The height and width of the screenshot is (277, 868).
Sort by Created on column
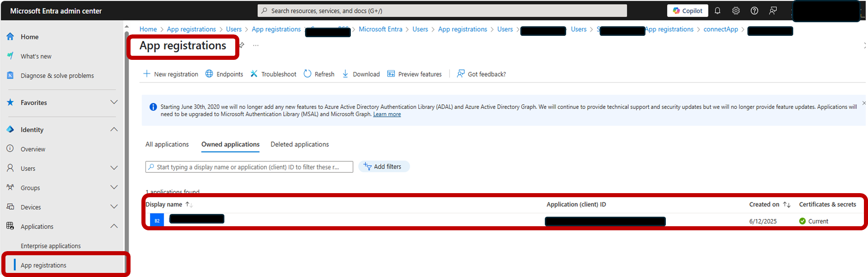(x=770, y=204)
